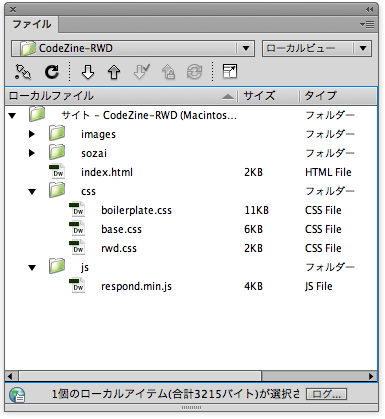The image size is (385, 419).
Task: Click the 11KB size of boilerplate.css
Action: click(256, 210)
